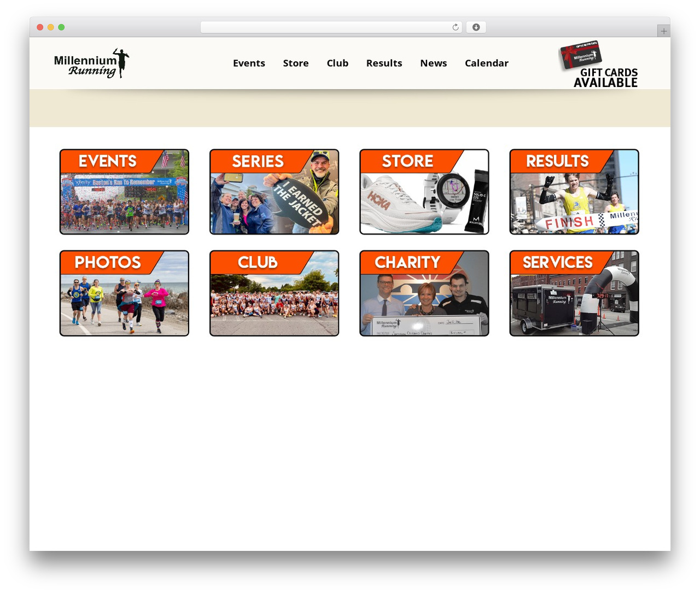Open the Club navigation menu item
The height and width of the screenshot is (593, 700).
(x=337, y=63)
